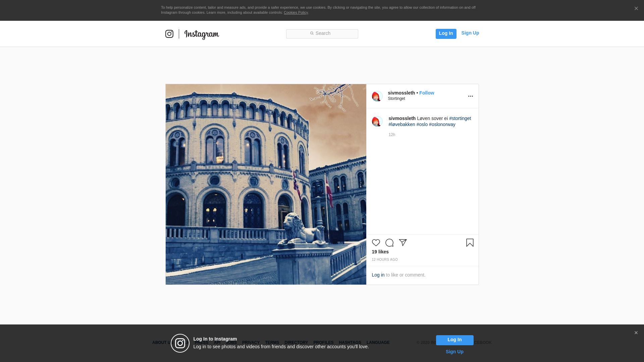Click the comment speech bubble icon
This screenshot has height=362, width=644.
pos(389,243)
